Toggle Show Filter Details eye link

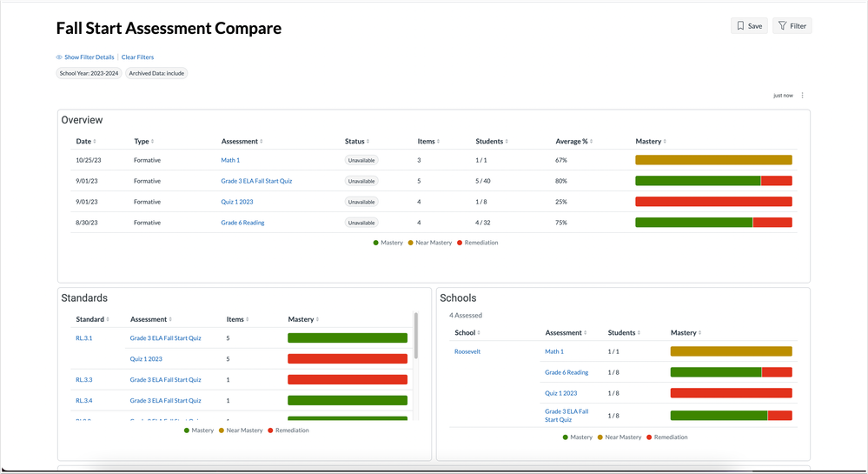85,57
